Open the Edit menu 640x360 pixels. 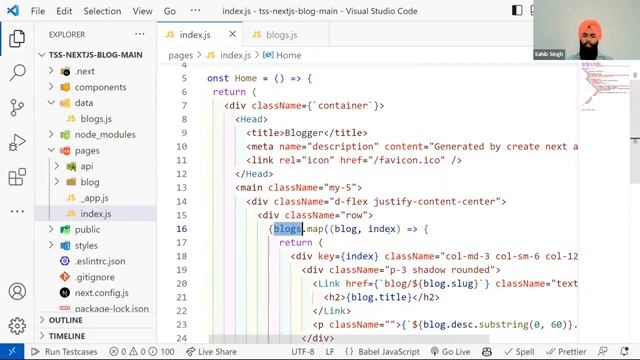tap(64, 11)
